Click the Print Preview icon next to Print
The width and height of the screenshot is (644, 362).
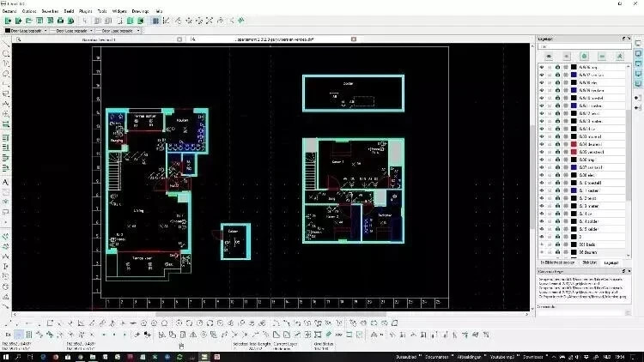click(x=70, y=21)
